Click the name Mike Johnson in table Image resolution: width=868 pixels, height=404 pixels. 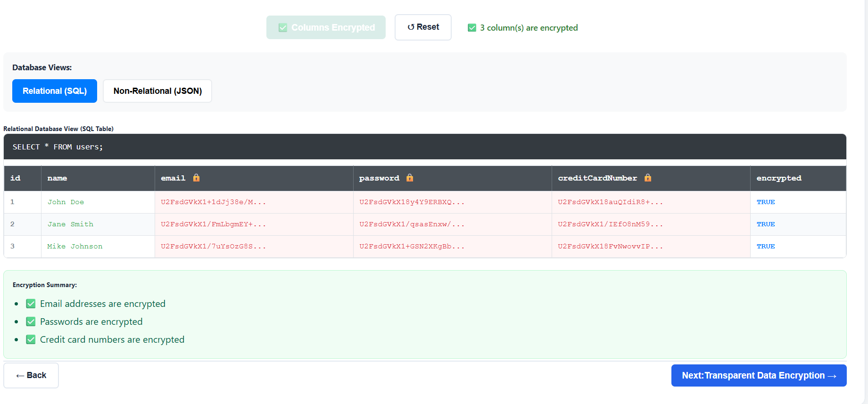(74, 247)
